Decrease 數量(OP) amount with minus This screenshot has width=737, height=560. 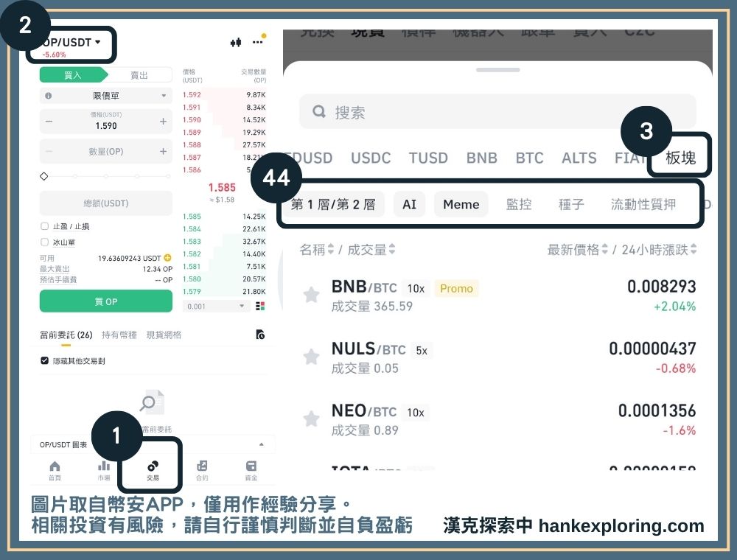point(49,151)
